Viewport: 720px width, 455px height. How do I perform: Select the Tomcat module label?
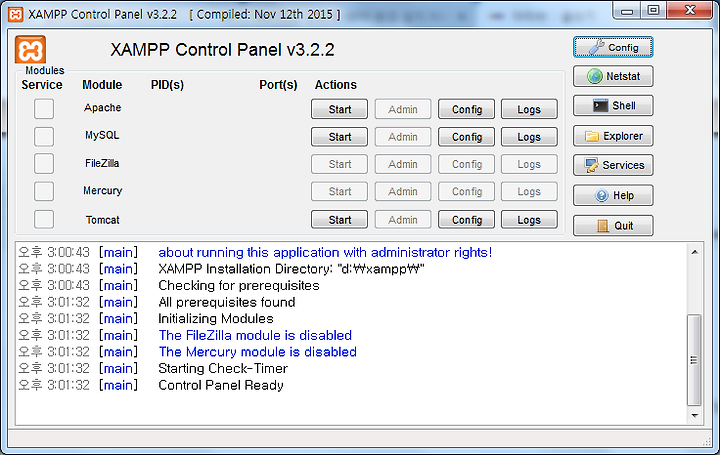tap(102, 220)
